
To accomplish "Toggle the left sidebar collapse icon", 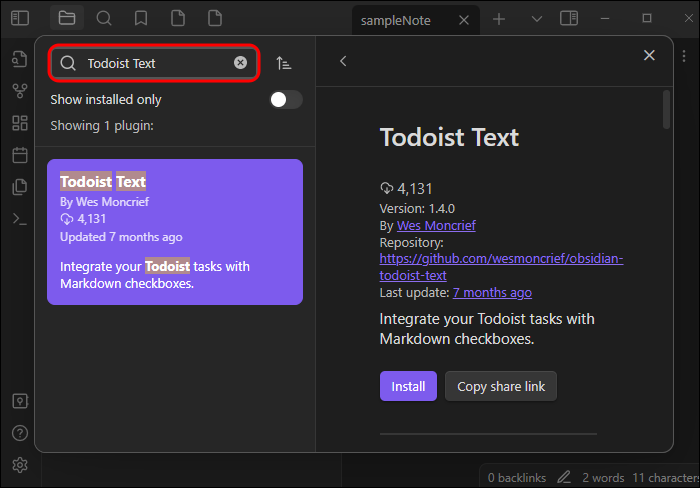I will (x=20, y=18).
